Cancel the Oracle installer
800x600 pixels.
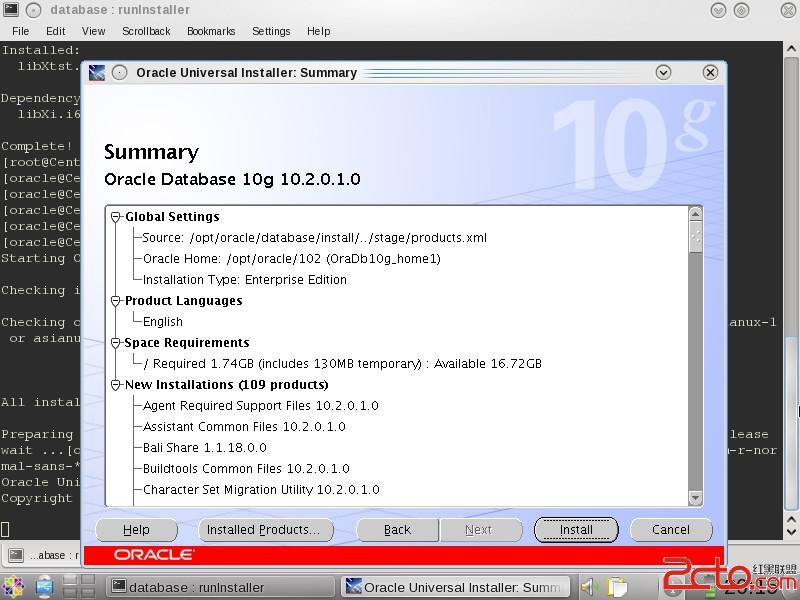pos(671,530)
